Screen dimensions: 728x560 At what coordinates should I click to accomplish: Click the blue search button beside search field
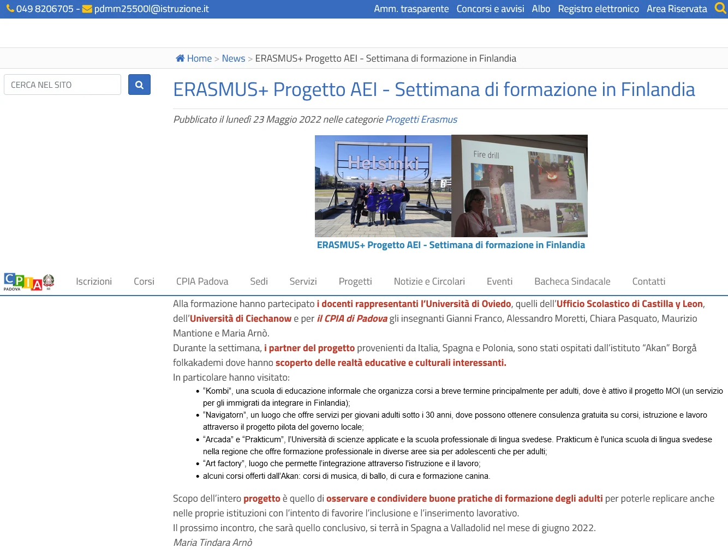coord(139,85)
